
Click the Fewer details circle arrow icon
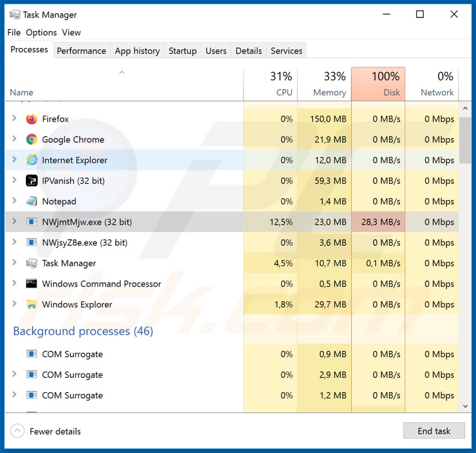[17, 431]
